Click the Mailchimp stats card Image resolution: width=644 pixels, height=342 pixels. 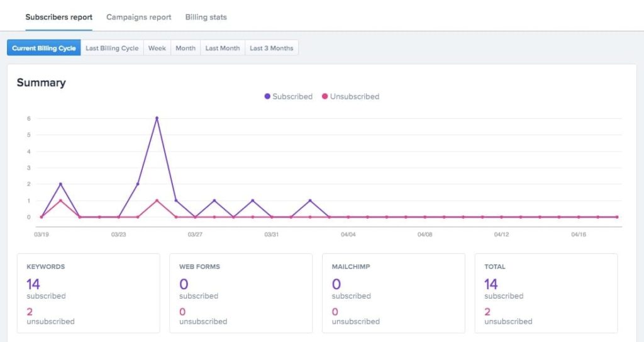(393, 293)
